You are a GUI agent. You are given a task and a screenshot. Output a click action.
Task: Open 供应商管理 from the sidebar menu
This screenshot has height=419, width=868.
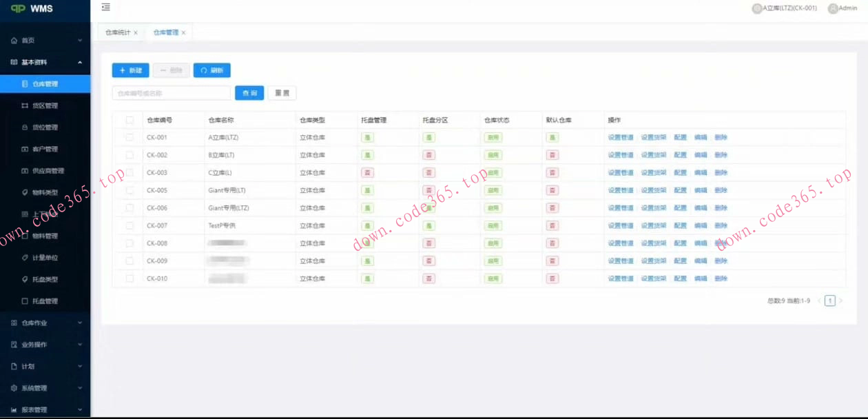click(x=48, y=171)
